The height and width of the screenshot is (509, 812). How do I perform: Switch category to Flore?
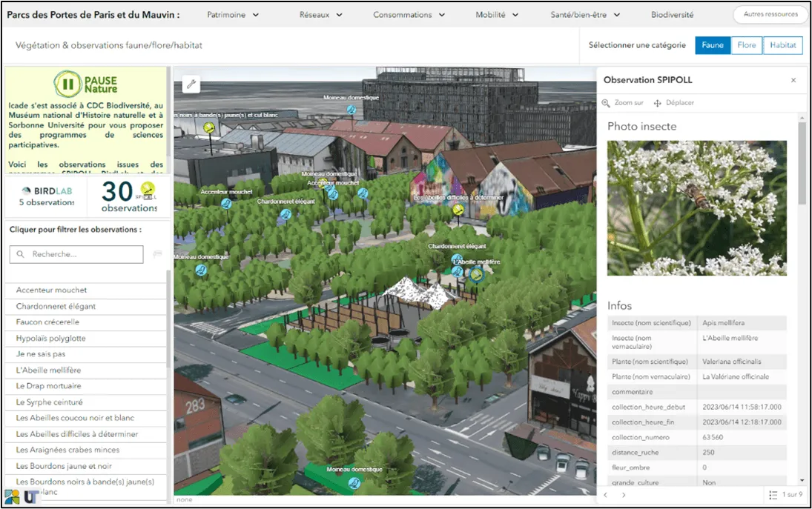(x=747, y=45)
